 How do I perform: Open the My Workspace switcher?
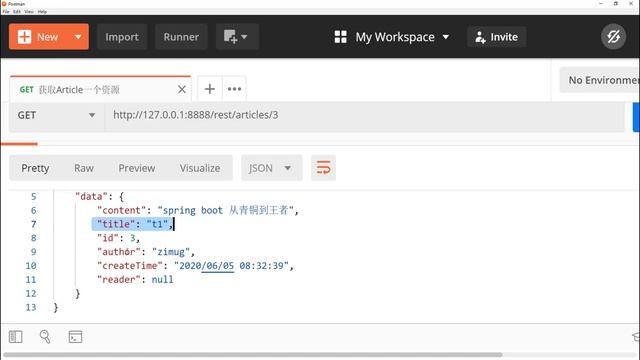click(x=391, y=37)
